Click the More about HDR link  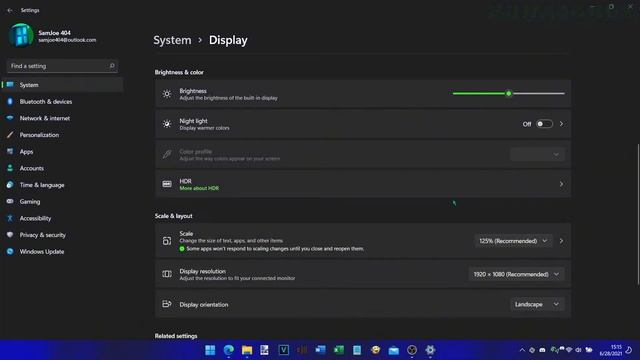pyautogui.click(x=199, y=188)
